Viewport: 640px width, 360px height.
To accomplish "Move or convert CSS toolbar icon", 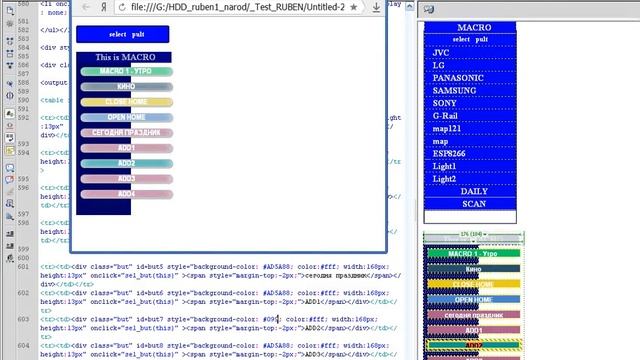I will [10, 216].
